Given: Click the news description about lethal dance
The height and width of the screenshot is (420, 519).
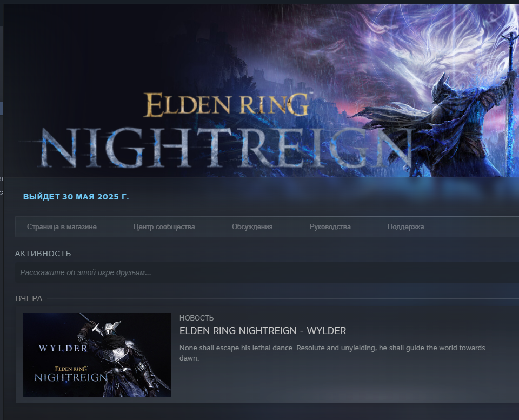Looking at the screenshot, I should pyautogui.click(x=332, y=353).
